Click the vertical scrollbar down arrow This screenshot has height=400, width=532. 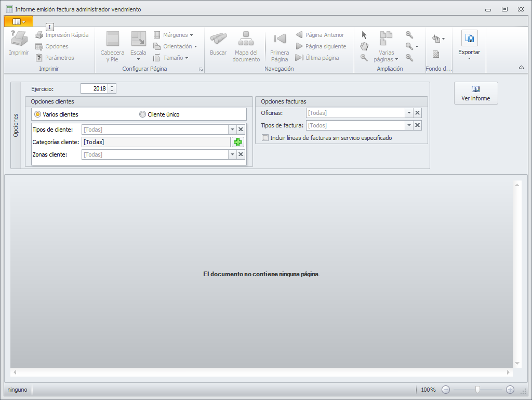[517, 363]
